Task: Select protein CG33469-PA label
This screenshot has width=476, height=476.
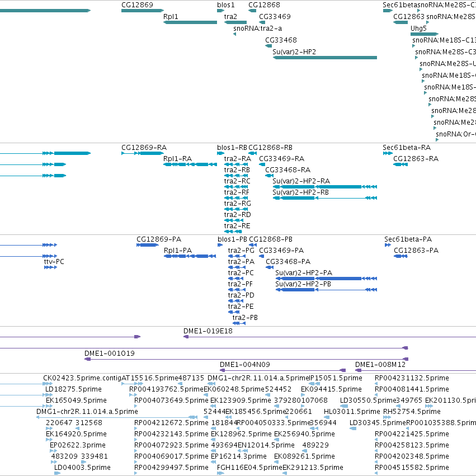Action: [281, 251]
